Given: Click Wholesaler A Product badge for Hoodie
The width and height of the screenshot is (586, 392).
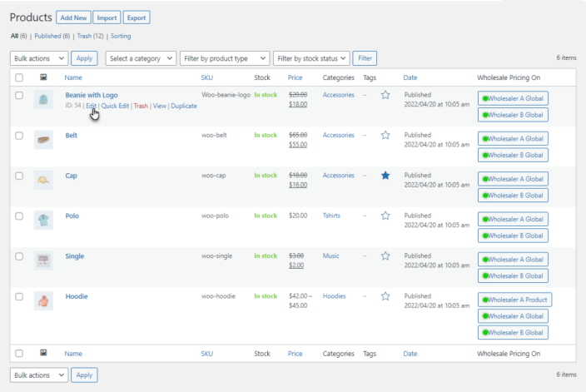Looking at the screenshot, I should (x=515, y=300).
